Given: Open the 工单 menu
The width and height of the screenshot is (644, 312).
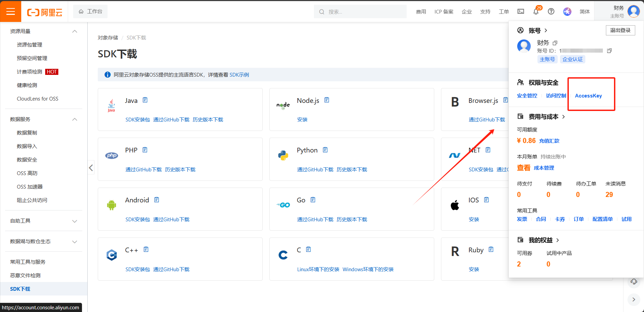Looking at the screenshot, I should [x=504, y=12].
